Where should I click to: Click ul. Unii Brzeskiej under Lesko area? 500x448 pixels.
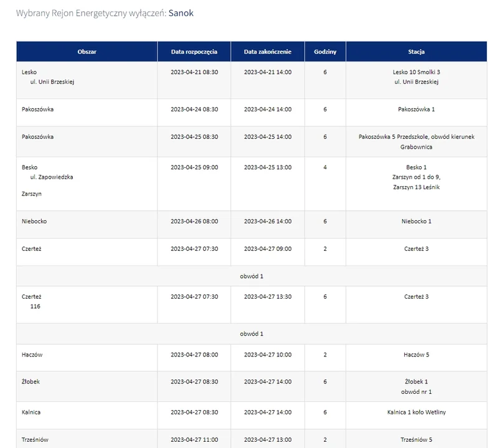[x=52, y=82]
